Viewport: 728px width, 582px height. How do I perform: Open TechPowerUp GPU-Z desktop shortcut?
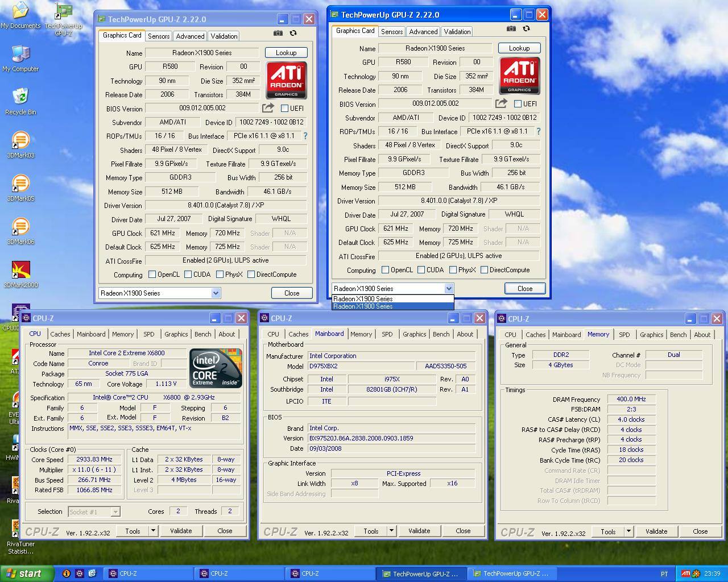(x=63, y=19)
